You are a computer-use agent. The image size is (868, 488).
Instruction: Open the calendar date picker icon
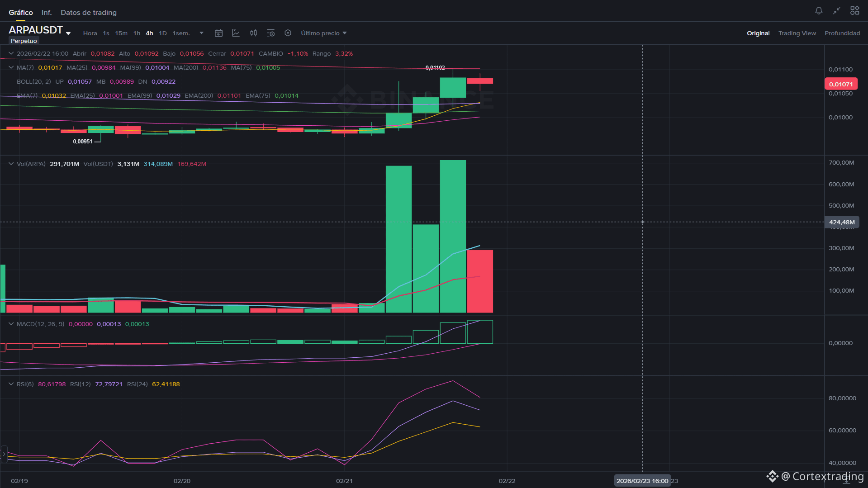[218, 33]
